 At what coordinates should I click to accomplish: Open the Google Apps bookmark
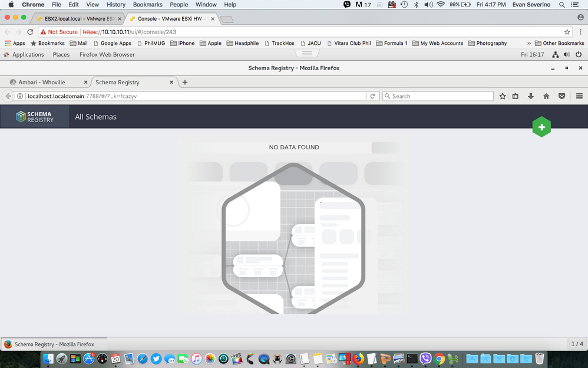coord(112,43)
